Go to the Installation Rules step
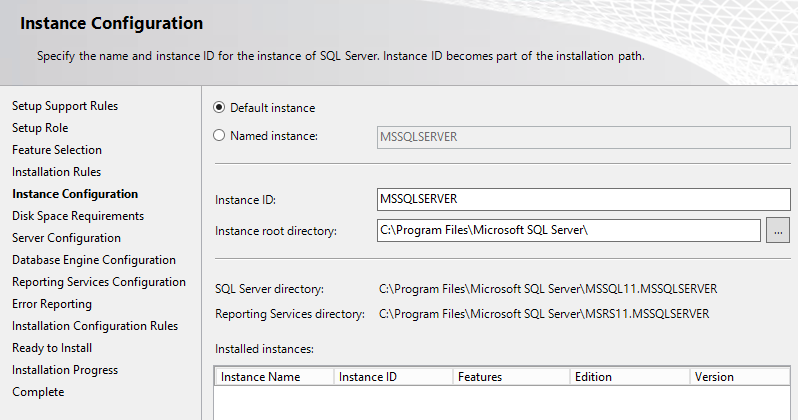This screenshot has width=798, height=420. (56, 172)
